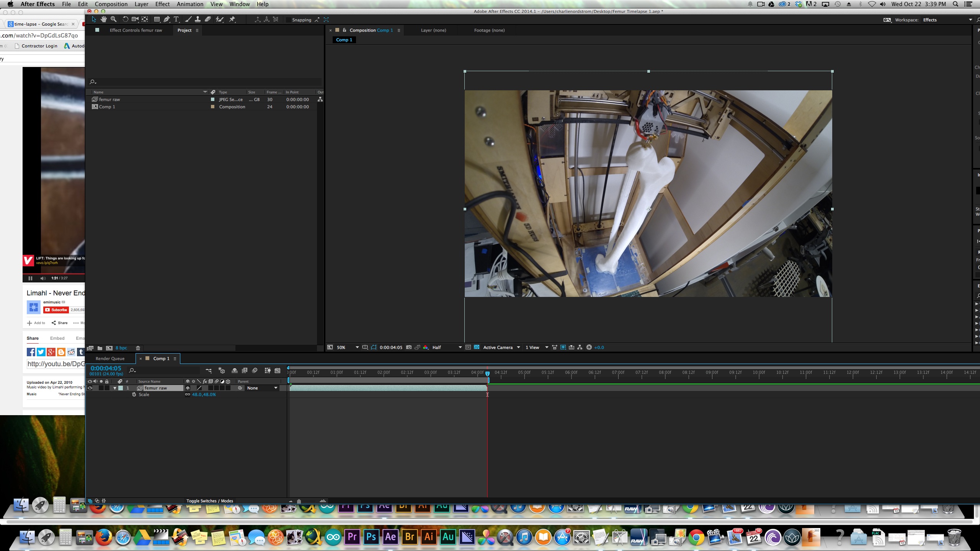Select the Brush tool
This screenshot has height=551, width=980.
pyautogui.click(x=188, y=20)
